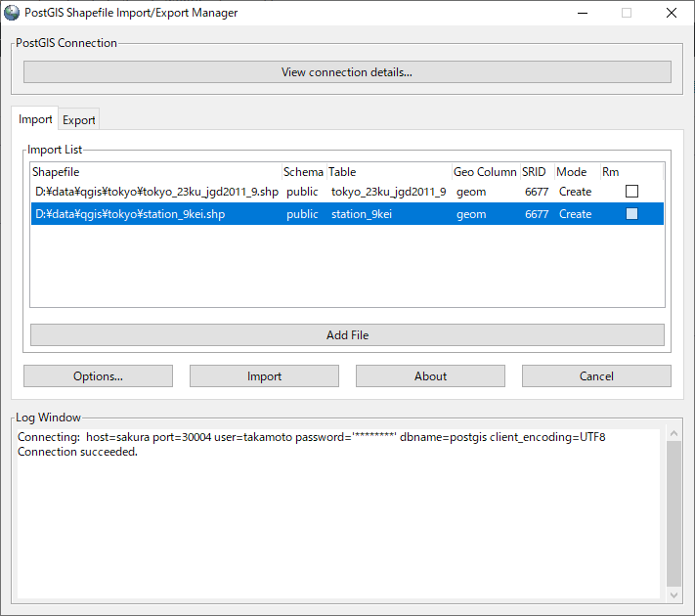
Task: Click SRID 6677 in station_9kei row
Action: coord(537,214)
